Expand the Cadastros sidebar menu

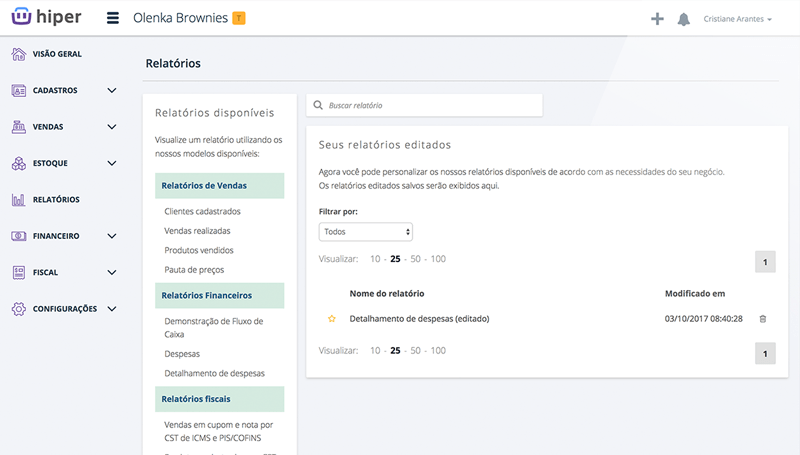click(x=112, y=90)
